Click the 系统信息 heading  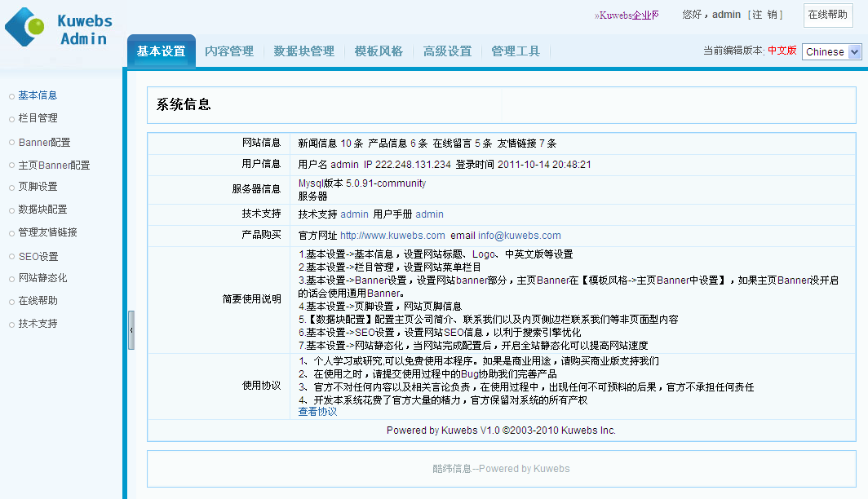[184, 104]
